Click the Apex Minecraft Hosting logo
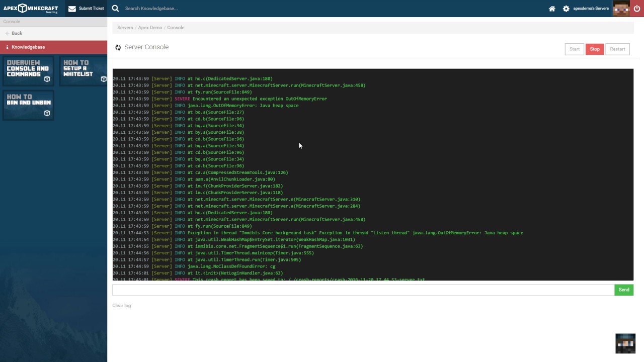Image resolution: width=644 pixels, height=362 pixels. click(x=31, y=9)
